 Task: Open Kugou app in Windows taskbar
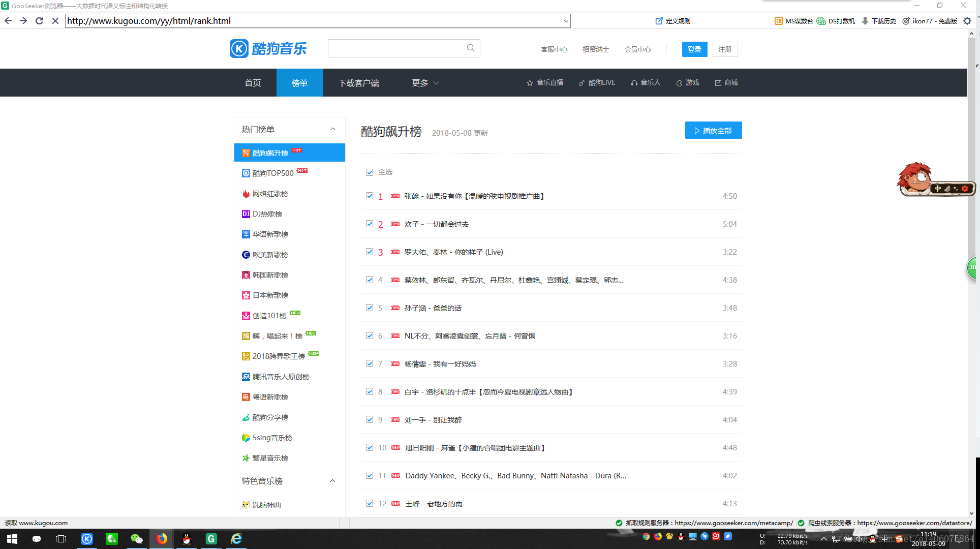[x=87, y=539]
